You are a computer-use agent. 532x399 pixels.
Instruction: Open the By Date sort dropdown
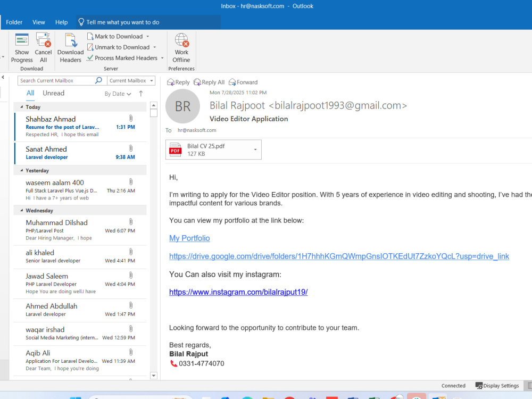(118, 94)
